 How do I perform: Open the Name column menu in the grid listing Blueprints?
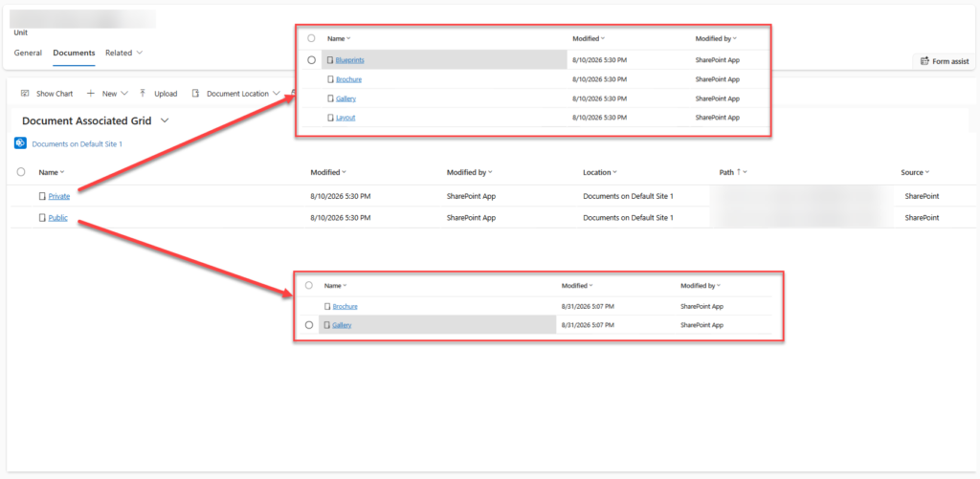pos(348,38)
